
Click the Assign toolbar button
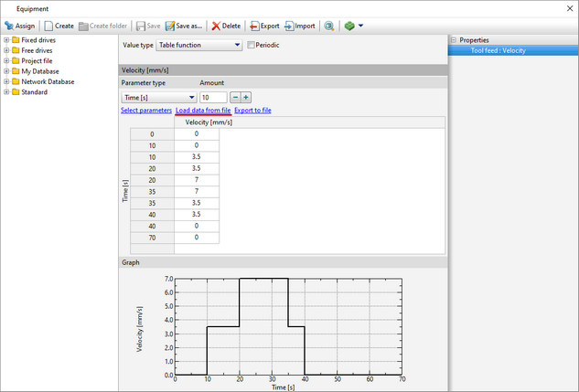[20, 26]
